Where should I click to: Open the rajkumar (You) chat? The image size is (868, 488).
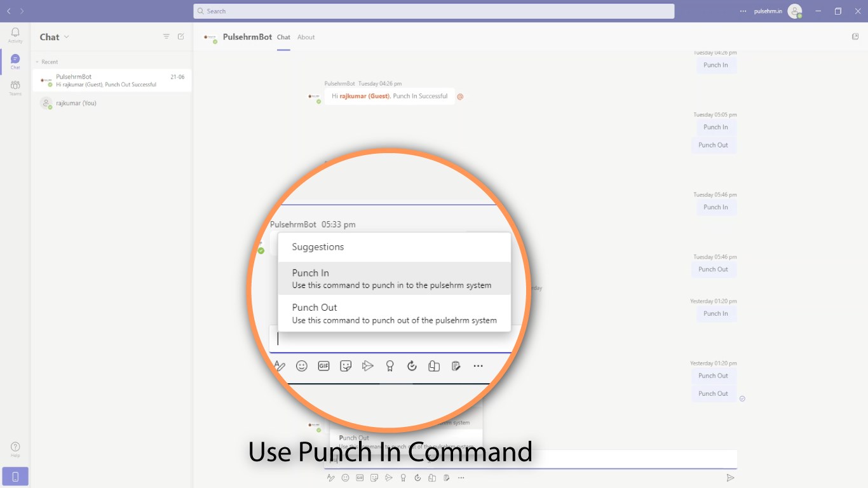point(112,103)
